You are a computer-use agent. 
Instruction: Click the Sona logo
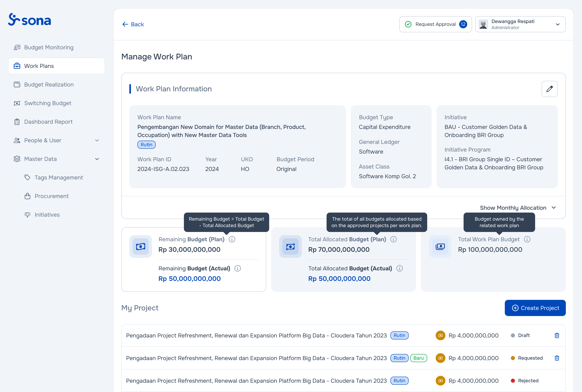(30, 20)
